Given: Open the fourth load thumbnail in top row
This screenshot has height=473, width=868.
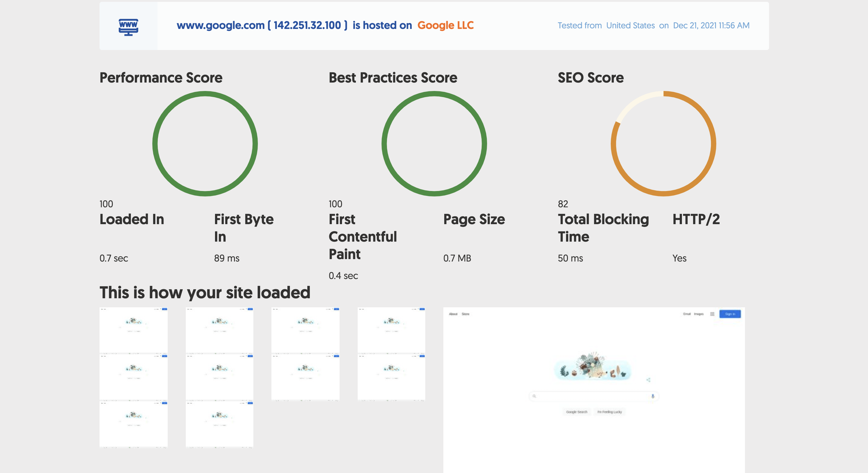Looking at the screenshot, I should [x=391, y=330].
